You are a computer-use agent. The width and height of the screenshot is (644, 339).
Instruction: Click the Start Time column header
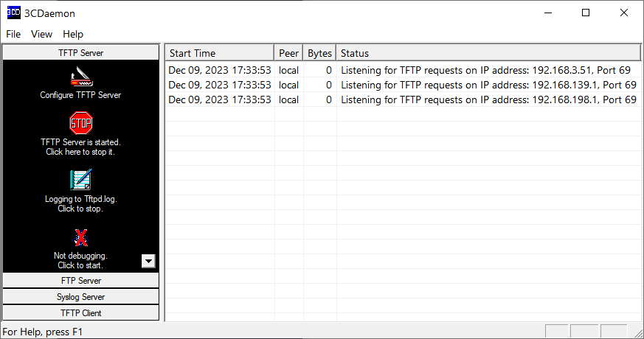220,53
